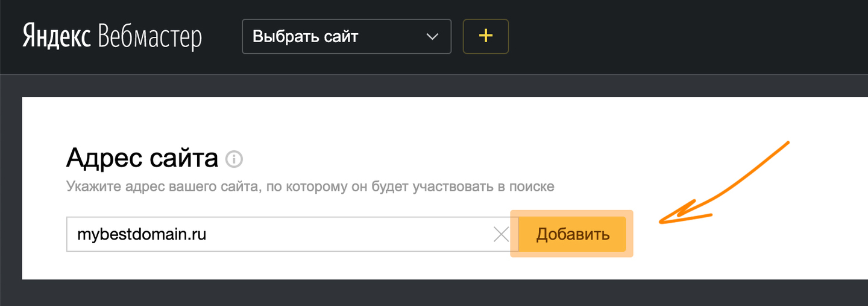
Task: Click the Добавить button
Action: pyautogui.click(x=573, y=234)
